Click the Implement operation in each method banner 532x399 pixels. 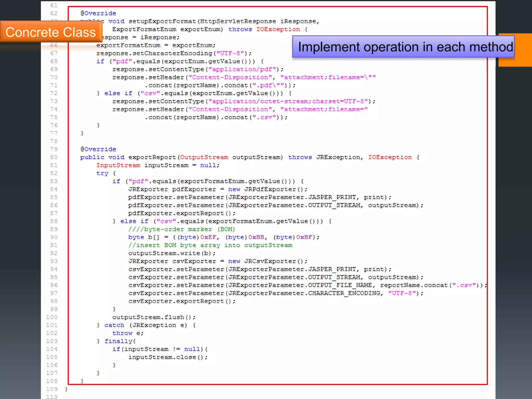(x=403, y=47)
